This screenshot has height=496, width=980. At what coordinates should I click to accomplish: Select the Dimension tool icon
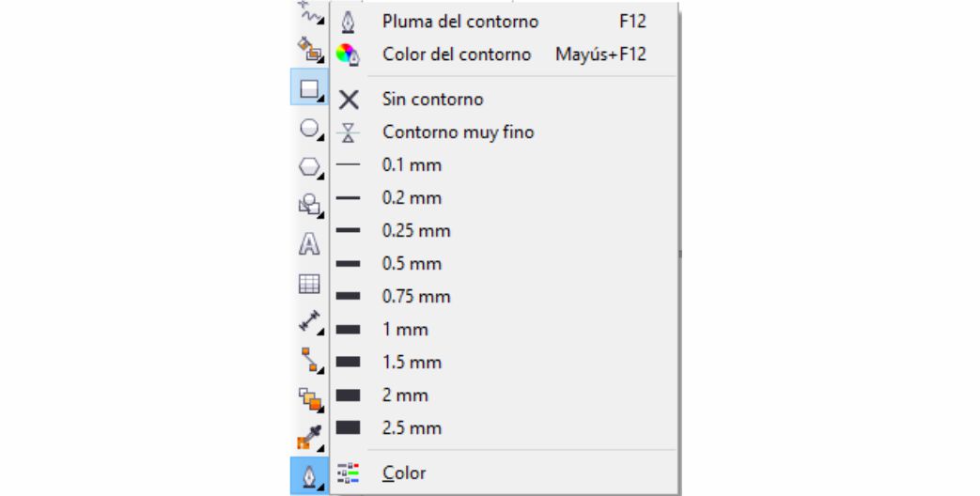(309, 321)
